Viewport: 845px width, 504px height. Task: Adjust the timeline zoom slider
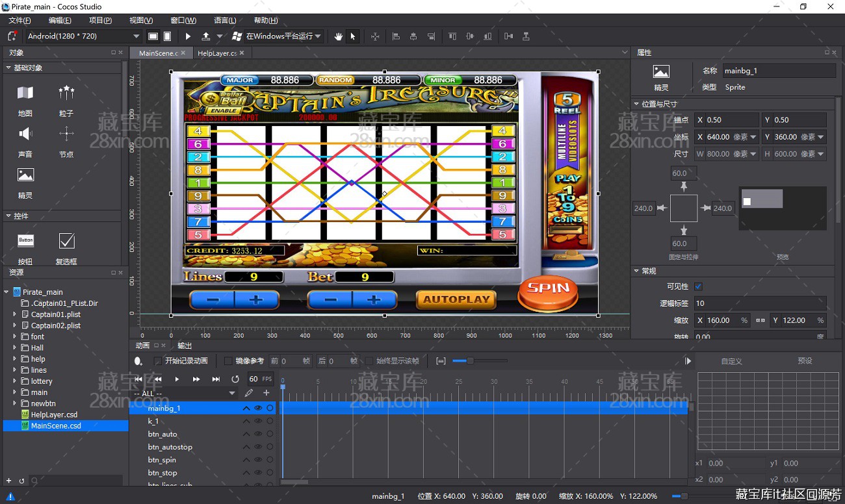(x=470, y=361)
